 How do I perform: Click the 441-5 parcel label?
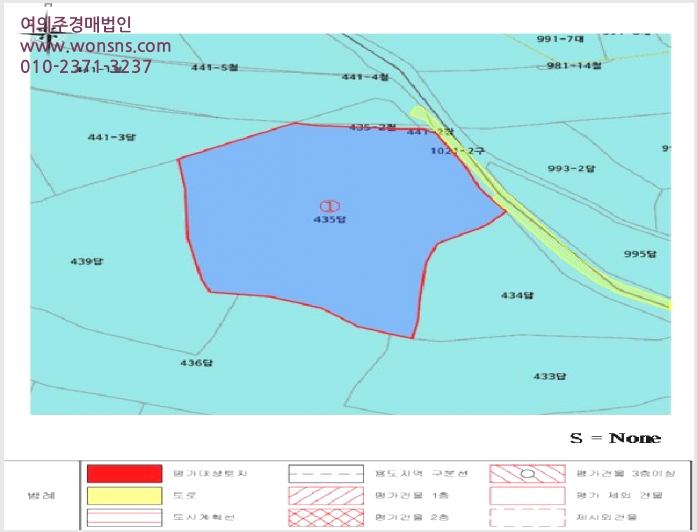point(215,68)
